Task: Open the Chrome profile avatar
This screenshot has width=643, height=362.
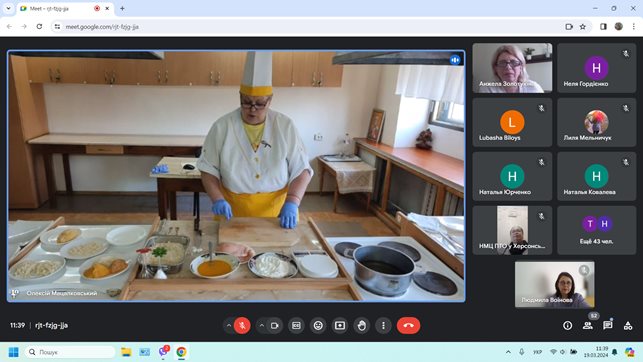Action: (x=619, y=27)
